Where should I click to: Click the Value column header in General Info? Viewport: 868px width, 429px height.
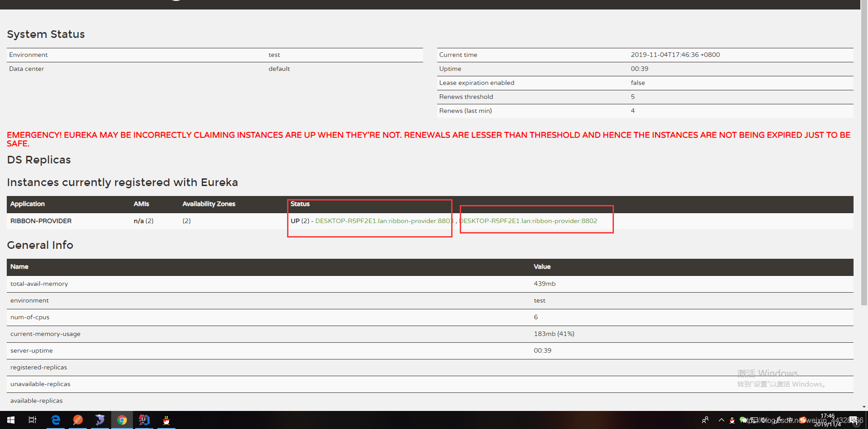[x=542, y=266]
